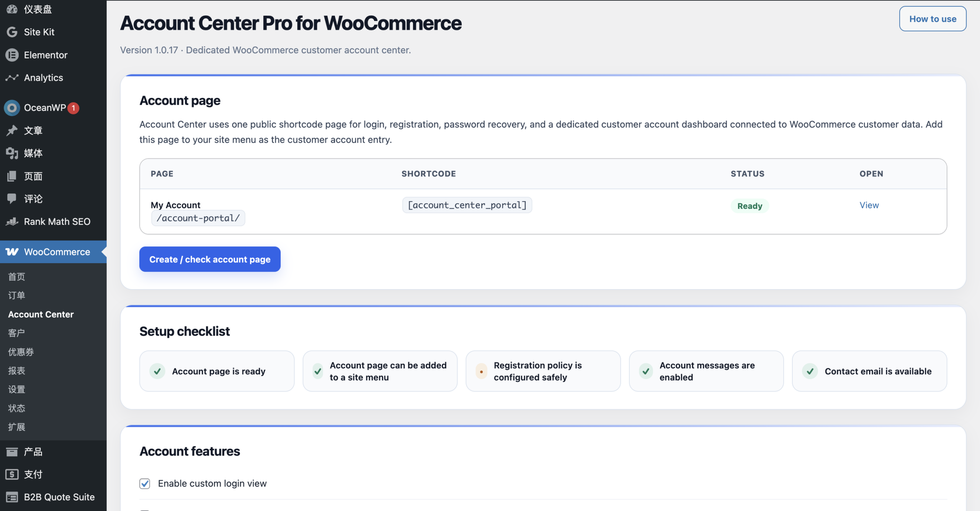Open the 媒体 media menu

coord(53,153)
